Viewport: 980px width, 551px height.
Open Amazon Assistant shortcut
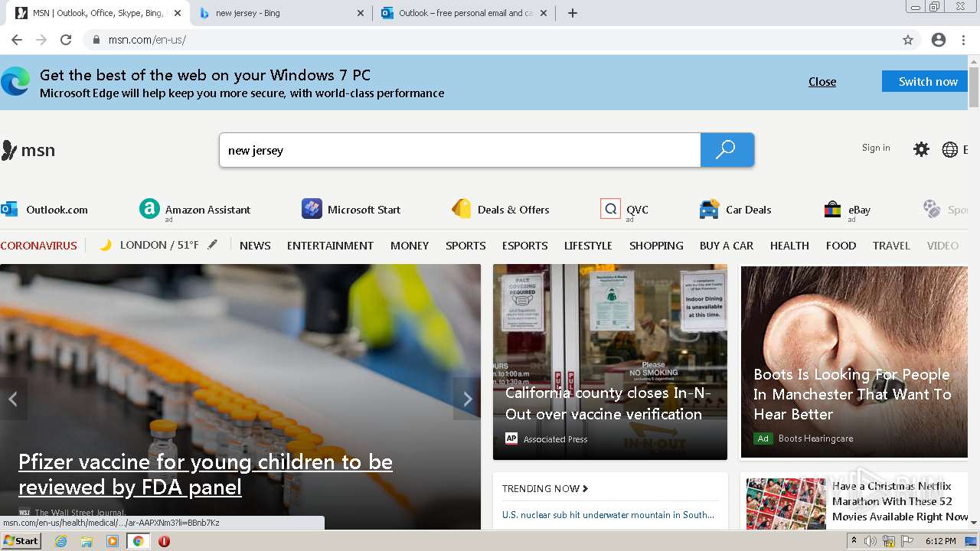tap(194, 209)
